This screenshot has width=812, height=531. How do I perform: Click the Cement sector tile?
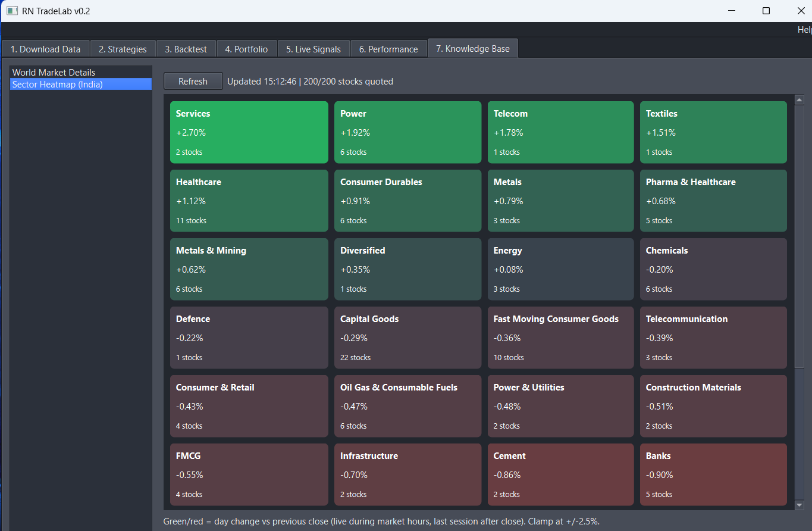click(561, 474)
